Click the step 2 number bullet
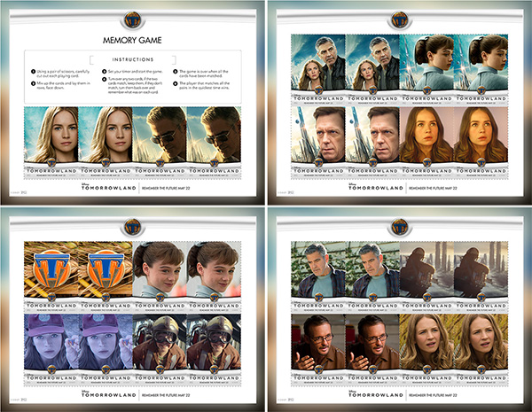The image size is (532, 412). point(34,83)
